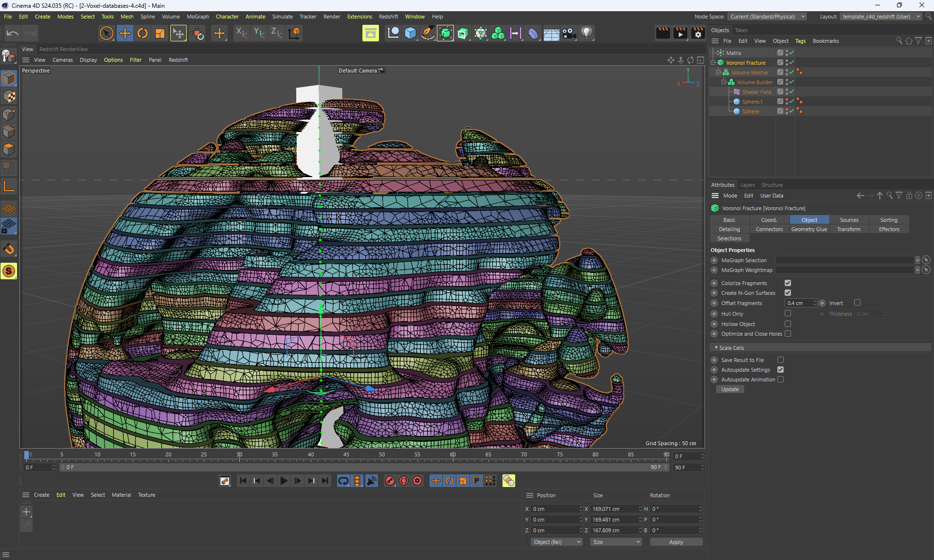Select the Move tool icon
The height and width of the screenshot is (560, 934).
pyautogui.click(x=125, y=33)
